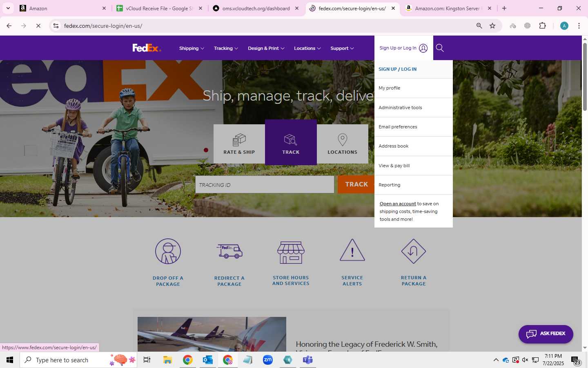Select SIGN UP / LOG IN menu entry
The width and height of the screenshot is (588, 368).
pyautogui.click(x=413, y=69)
